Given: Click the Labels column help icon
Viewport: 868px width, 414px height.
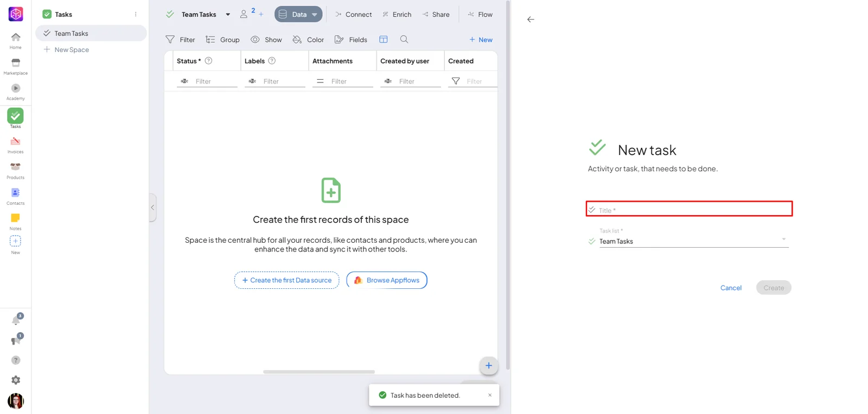Looking at the screenshot, I should click(x=272, y=61).
